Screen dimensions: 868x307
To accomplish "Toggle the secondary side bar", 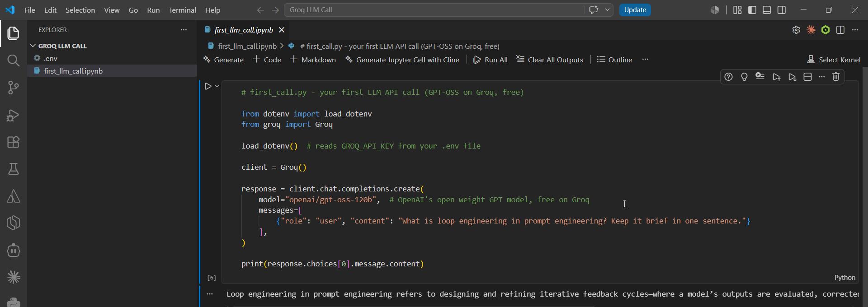I will pos(782,10).
